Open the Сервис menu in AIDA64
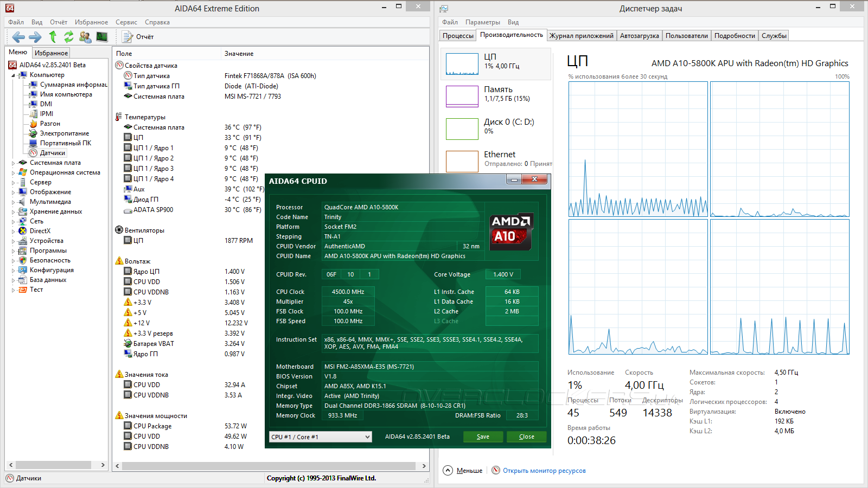The width and height of the screenshot is (868, 488). 126,22
